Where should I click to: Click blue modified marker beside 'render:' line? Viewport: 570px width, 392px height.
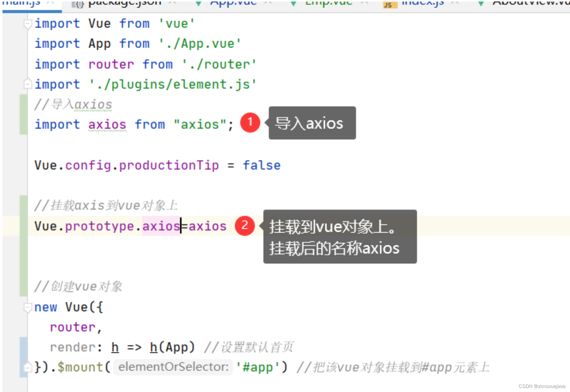click(x=23, y=357)
